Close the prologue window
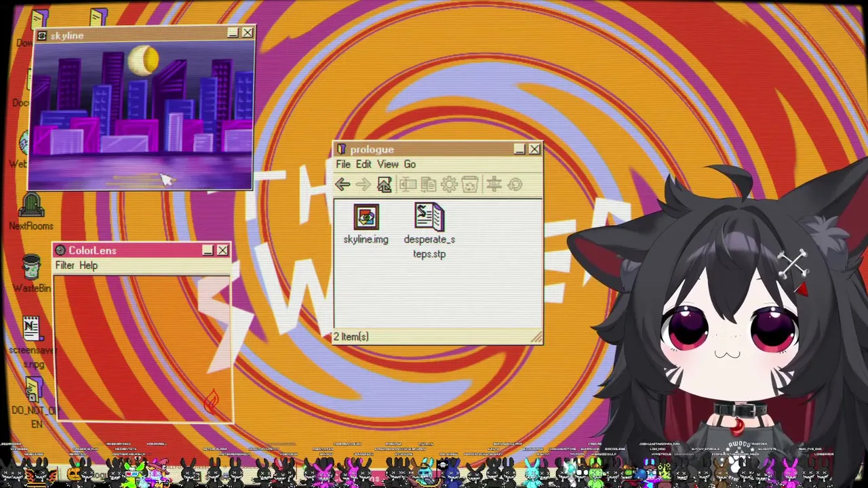868x488 pixels. [x=534, y=149]
